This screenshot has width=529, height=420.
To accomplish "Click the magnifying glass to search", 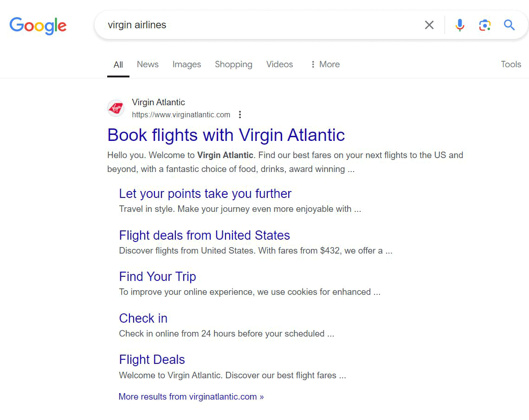I will coord(509,25).
